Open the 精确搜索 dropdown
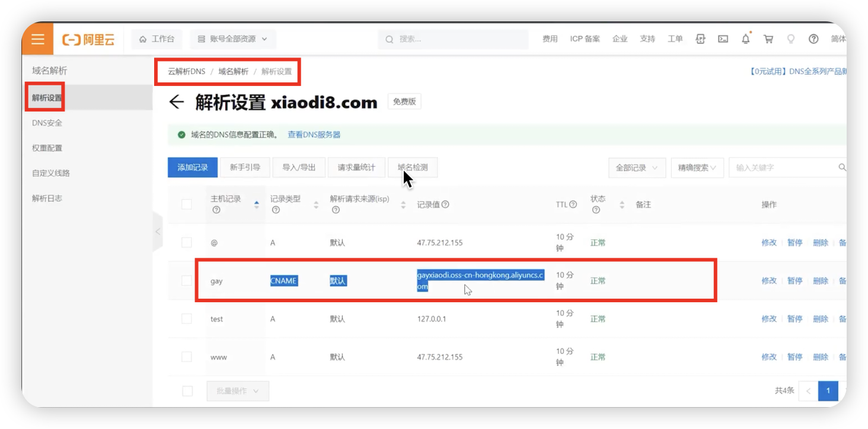 (697, 168)
